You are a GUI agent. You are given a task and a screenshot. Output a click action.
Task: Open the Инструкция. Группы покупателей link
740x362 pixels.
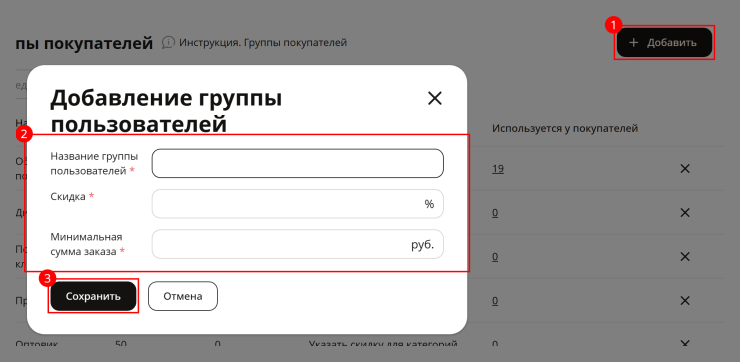pyautogui.click(x=263, y=42)
